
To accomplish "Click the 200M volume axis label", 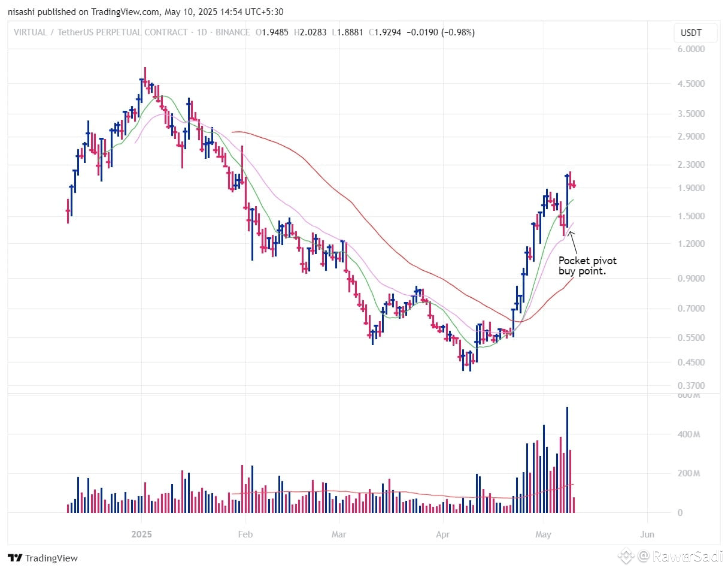I will (x=688, y=474).
